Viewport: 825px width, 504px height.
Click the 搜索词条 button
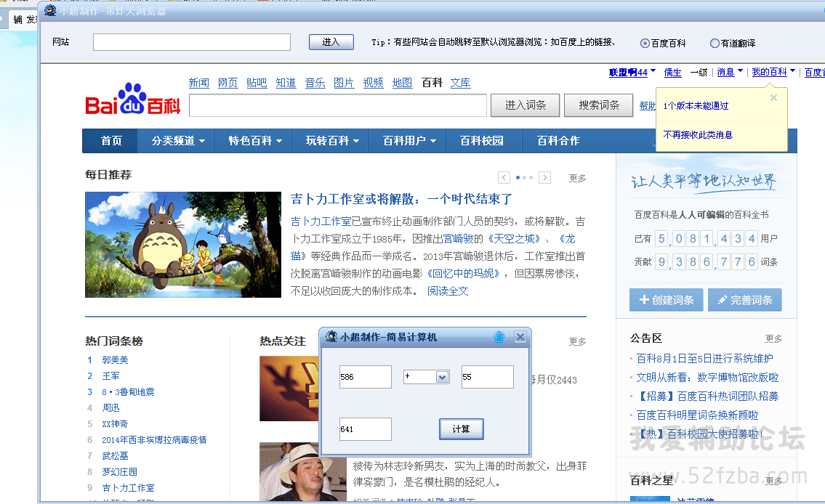[x=599, y=105]
